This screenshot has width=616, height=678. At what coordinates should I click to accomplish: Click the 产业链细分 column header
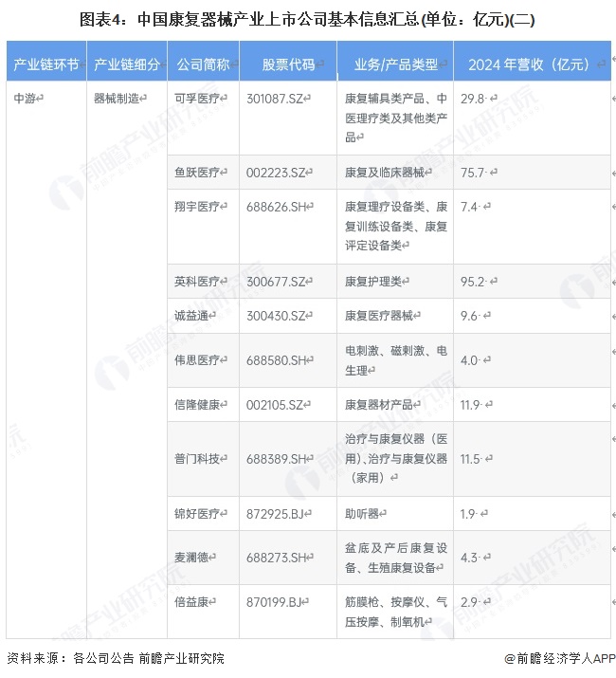click(x=125, y=64)
